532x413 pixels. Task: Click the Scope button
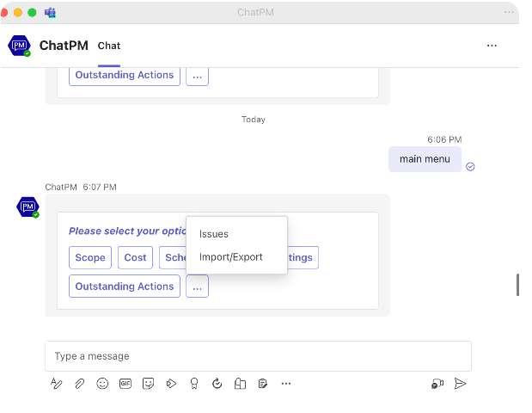click(90, 257)
